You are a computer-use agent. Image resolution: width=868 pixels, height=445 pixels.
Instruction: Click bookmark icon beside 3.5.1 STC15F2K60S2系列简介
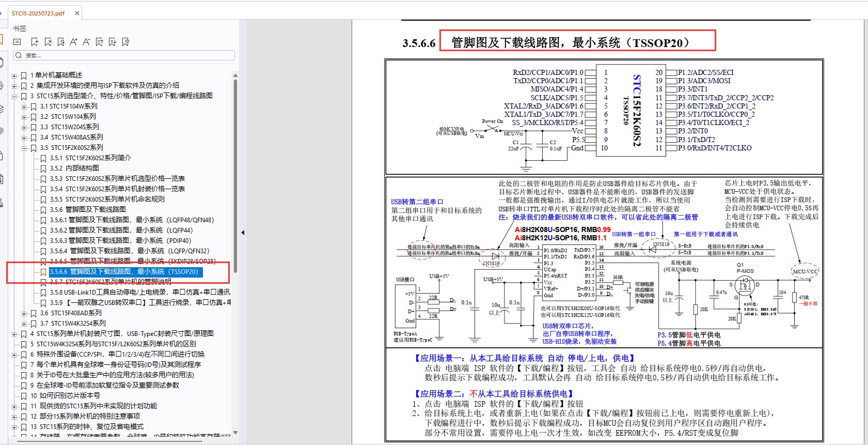pos(43,158)
